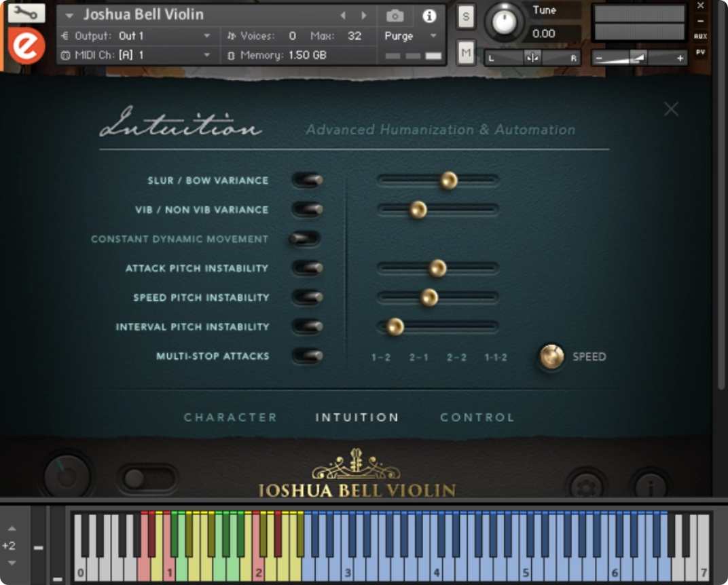This screenshot has height=585, width=728.
Task: Click the dimmed bottom toggle switch
Action: click(x=147, y=478)
